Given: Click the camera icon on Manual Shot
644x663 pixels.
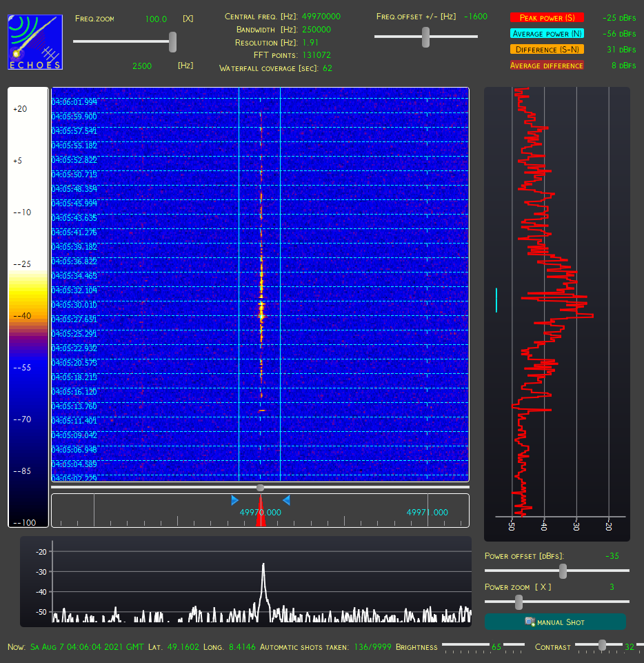Looking at the screenshot, I should point(530,622).
